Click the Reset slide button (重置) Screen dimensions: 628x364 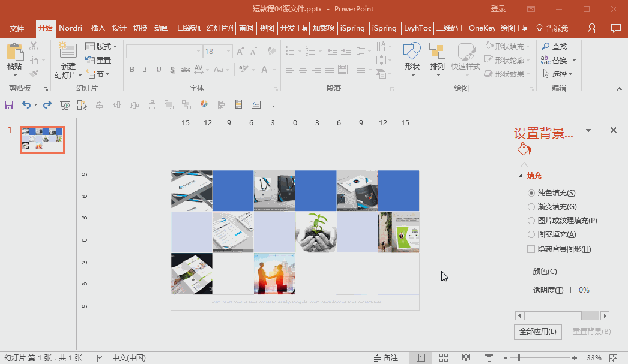pyautogui.click(x=98, y=61)
